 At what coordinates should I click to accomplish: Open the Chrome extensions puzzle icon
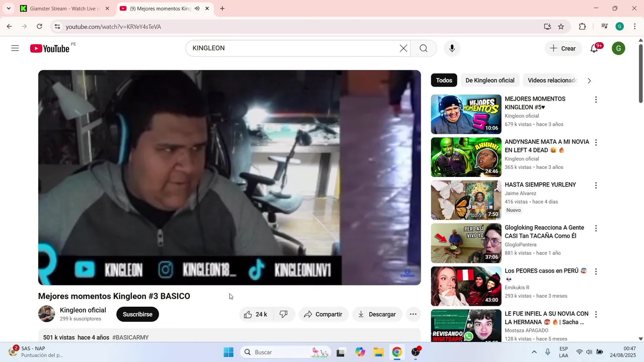click(582, 27)
